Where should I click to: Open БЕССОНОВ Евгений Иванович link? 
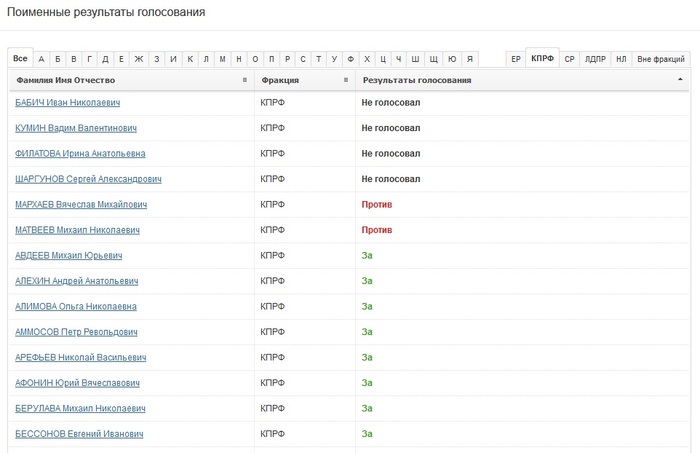pyautogui.click(x=79, y=433)
